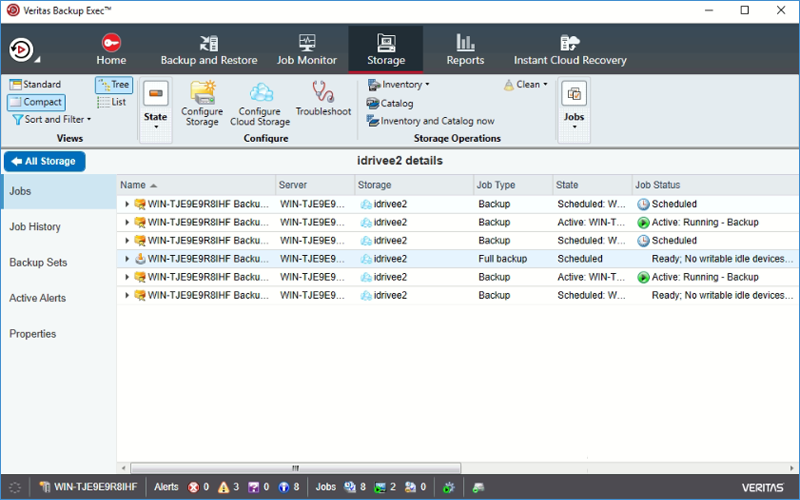Click the Catalog button
This screenshot has width=800, height=500.
(x=390, y=104)
